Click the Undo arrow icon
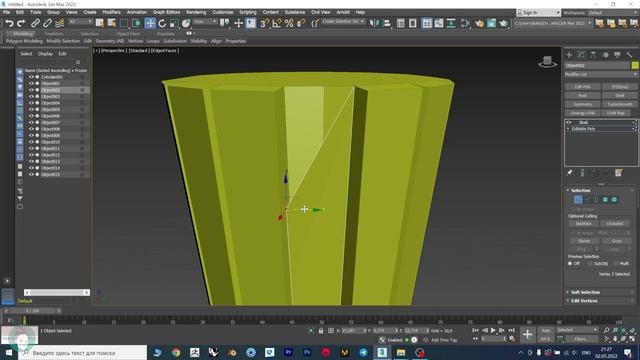This screenshot has height=360, width=640. (9, 23)
